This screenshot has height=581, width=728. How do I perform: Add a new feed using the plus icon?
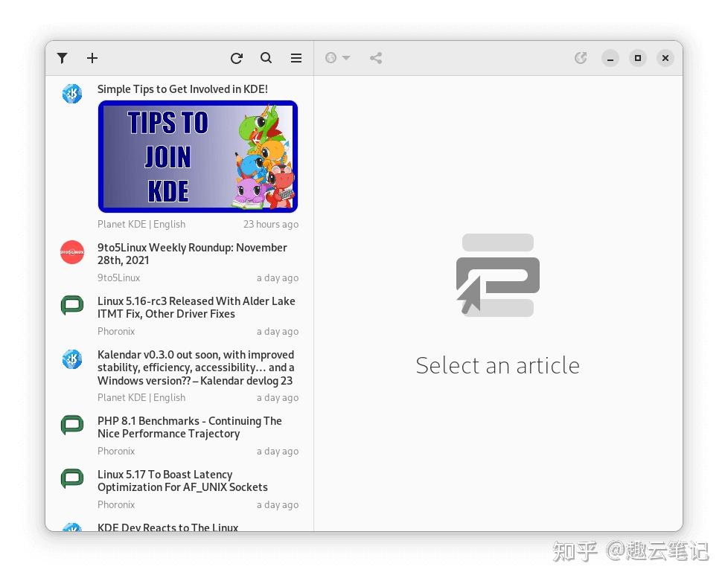pos(92,58)
